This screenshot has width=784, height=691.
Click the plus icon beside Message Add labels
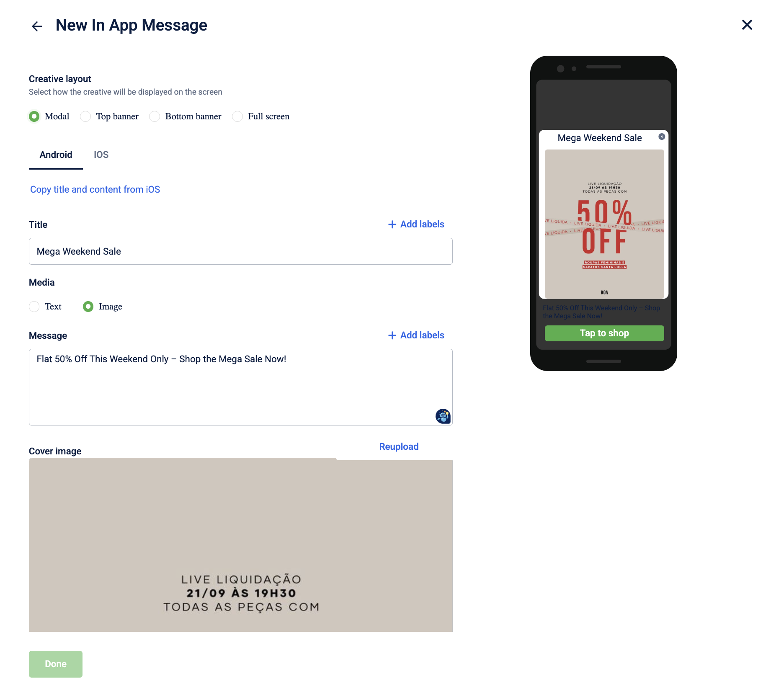coord(392,335)
